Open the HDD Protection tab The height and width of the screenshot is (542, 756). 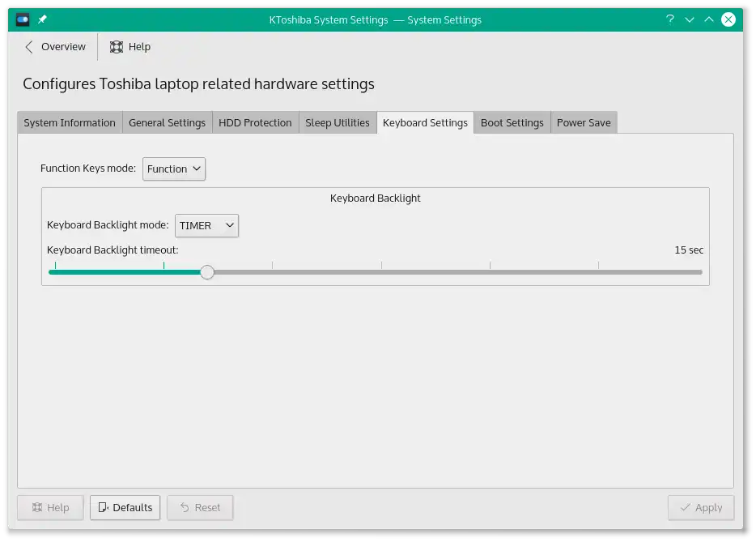tap(255, 122)
